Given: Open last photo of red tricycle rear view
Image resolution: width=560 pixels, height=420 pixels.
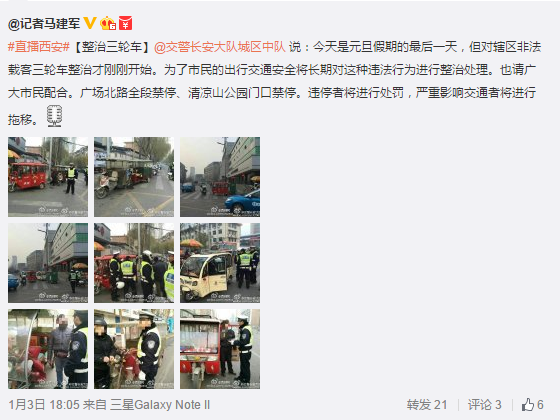Looking at the screenshot, I should tap(220, 349).
